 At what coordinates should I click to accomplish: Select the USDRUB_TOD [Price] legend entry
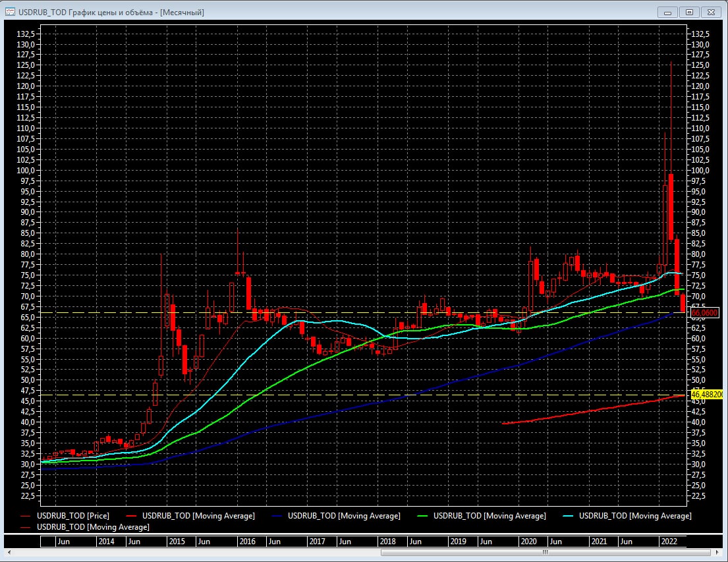point(72,516)
